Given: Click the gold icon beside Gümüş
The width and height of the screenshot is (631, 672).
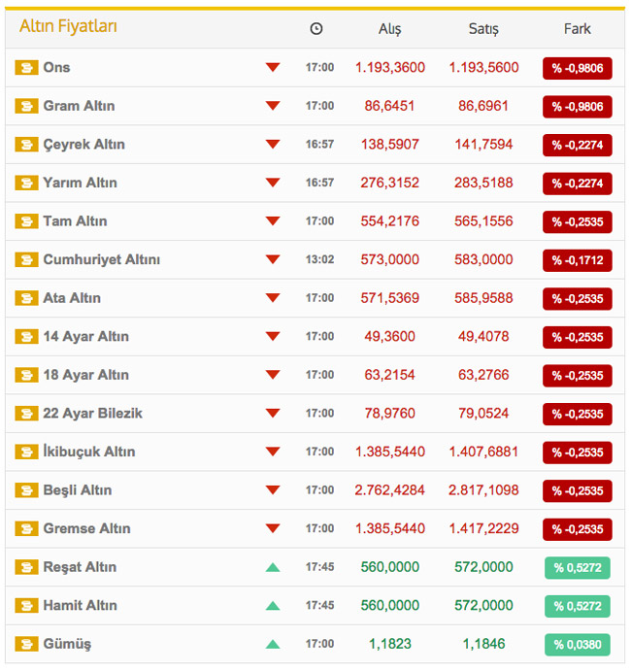Looking at the screenshot, I should [x=26, y=644].
